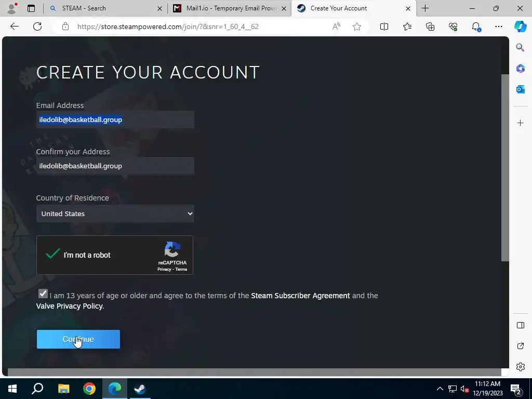Viewport: 532px width, 399px height.
Task: Open Windows taskbar search
Action: (x=37, y=389)
